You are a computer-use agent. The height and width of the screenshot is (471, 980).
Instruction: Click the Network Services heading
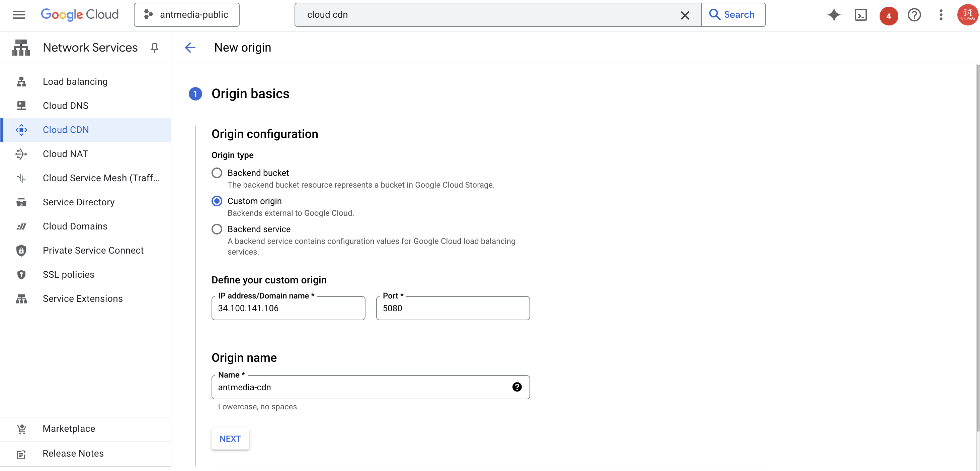tap(90, 48)
